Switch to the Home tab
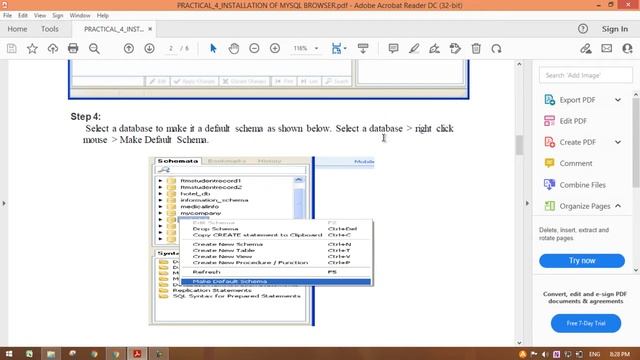This screenshot has height=360, width=640. [17, 29]
